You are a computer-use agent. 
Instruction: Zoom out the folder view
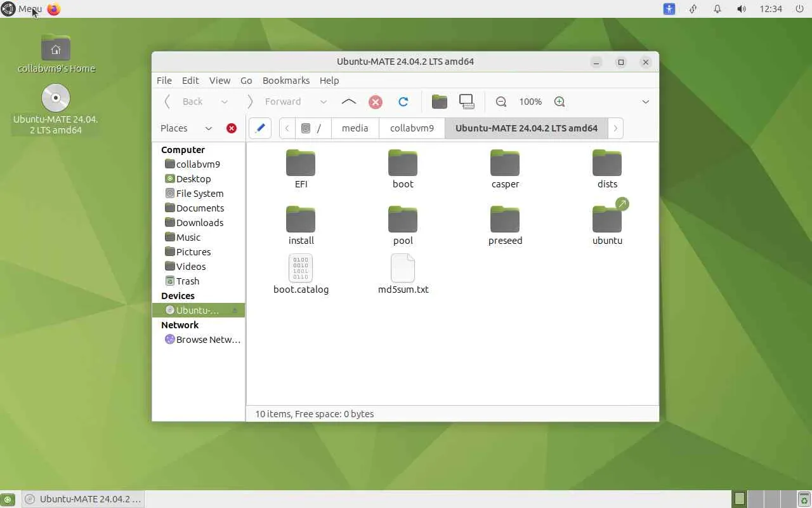pos(501,102)
